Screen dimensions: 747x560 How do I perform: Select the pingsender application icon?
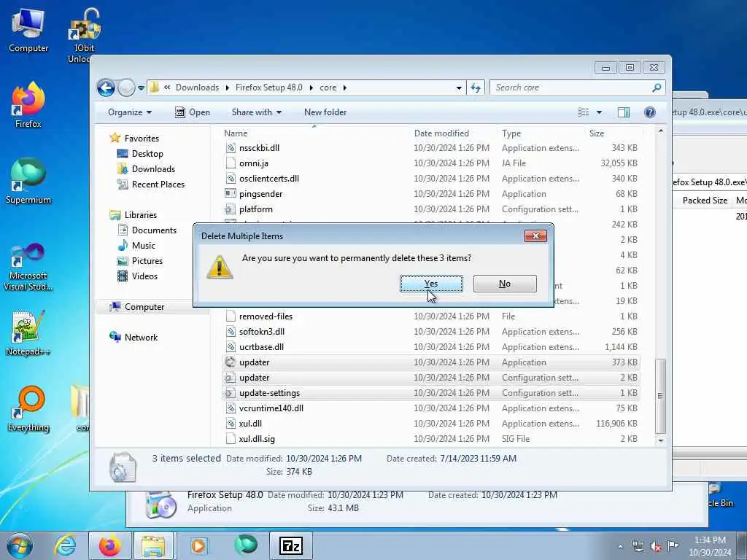[231, 194]
